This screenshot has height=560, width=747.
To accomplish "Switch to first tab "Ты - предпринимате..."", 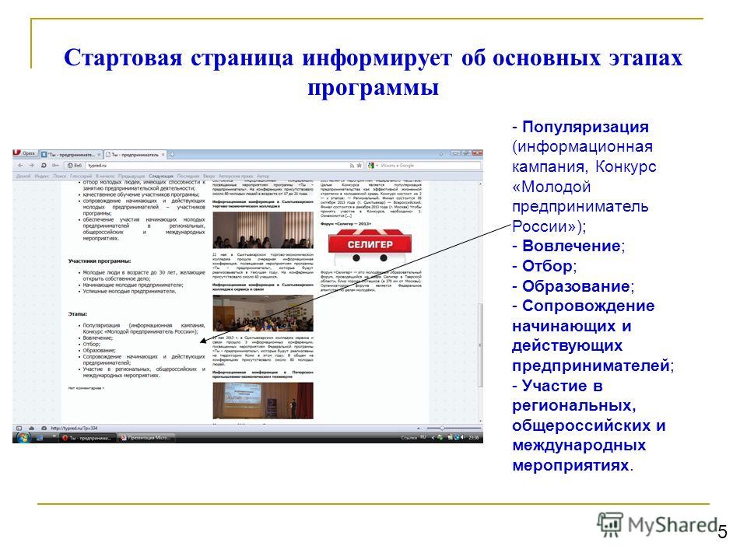I will pyautogui.click(x=71, y=155).
